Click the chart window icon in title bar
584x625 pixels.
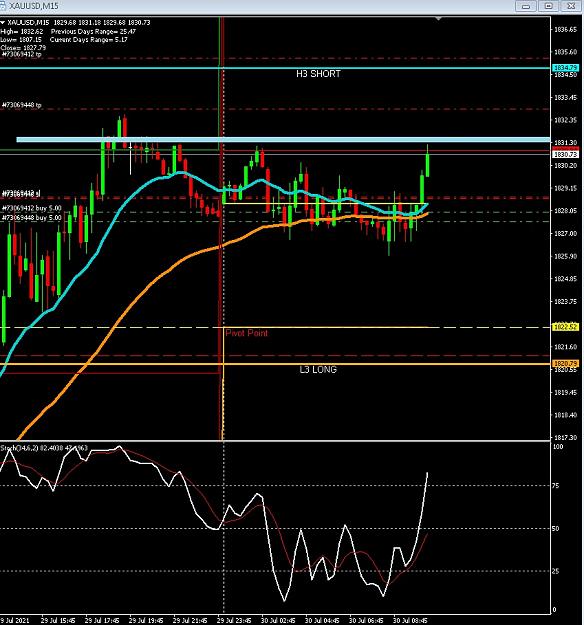[2, 5]
